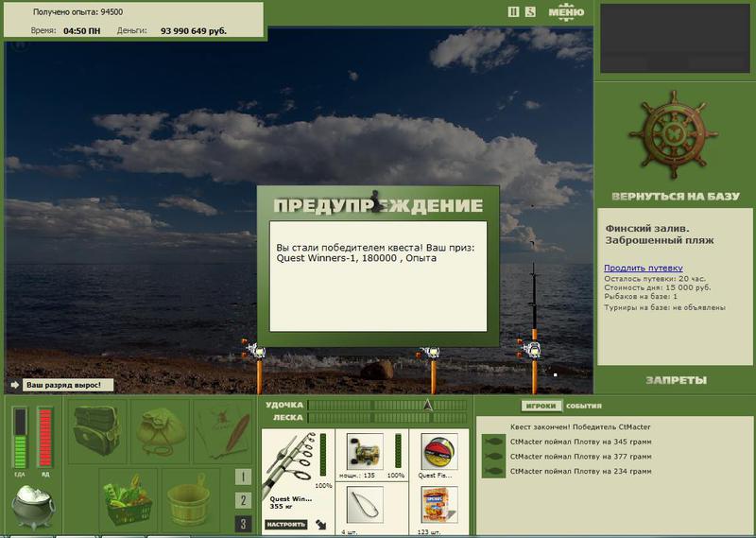Open the МЕНЮ menu

point(566,12)
